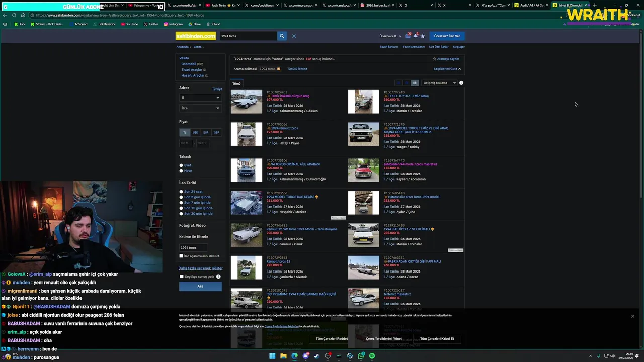Select Son 7 gün içinde option
Image resolution: width=644 pixels, height=362 pixels.
tap(181, 203)
